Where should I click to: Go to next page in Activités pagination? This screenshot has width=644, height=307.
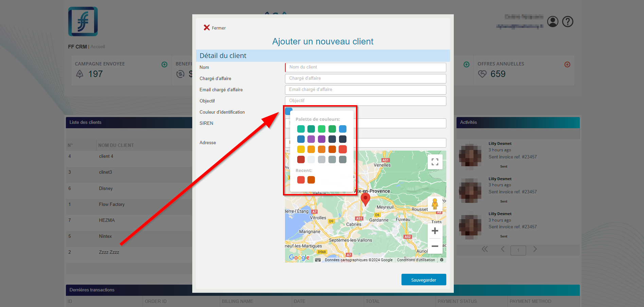coord(534,249)
